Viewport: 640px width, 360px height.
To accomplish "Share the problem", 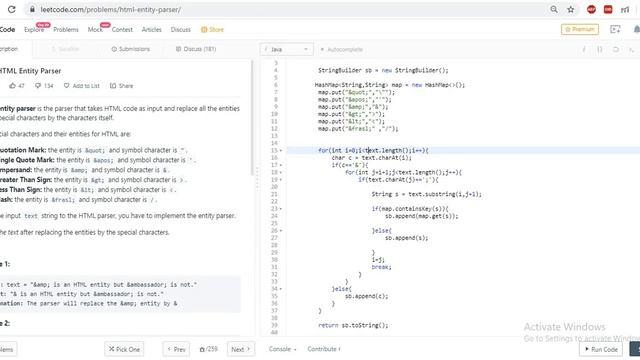I will tap(121, 86).
